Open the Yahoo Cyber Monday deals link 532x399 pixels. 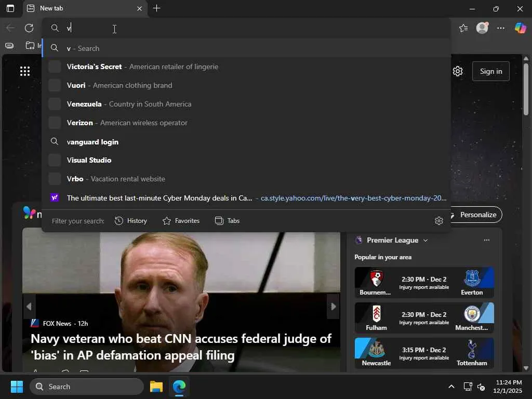point(246,198)
